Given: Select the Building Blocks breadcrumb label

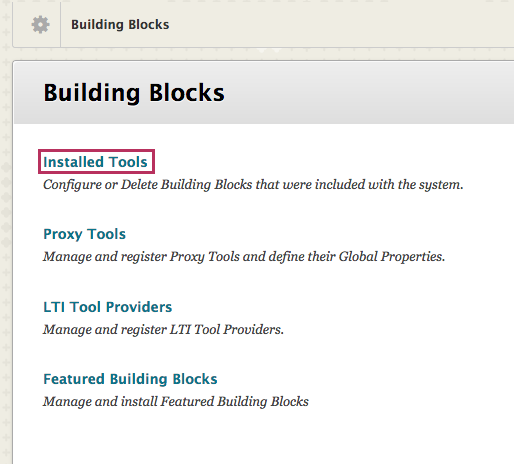Looking at the screenshot, I should click(120, 25).
